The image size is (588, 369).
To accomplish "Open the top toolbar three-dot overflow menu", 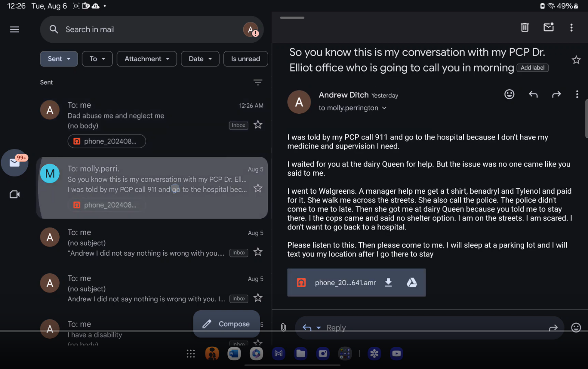I will [x=571, y=28].
